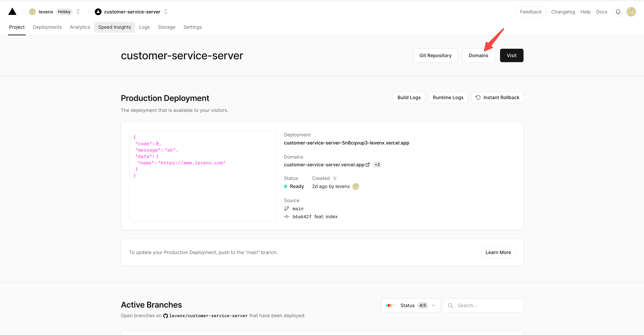
Task: Click the levenx team avatar icon
Action: coord(32,12)
